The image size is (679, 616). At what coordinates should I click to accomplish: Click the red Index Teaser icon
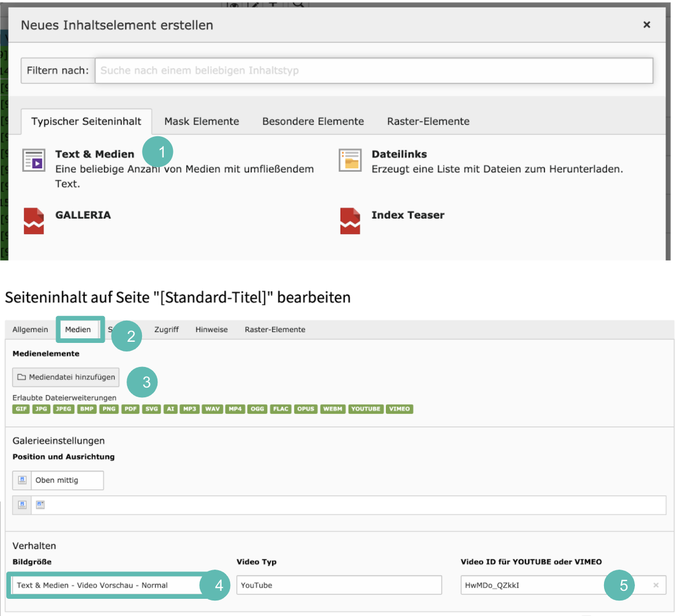click(x=350, y=221)
